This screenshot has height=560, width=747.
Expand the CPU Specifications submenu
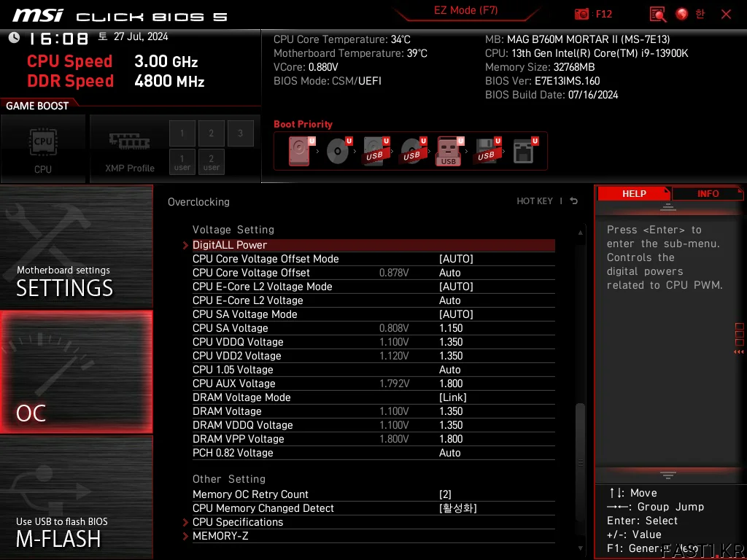[373, 522]
